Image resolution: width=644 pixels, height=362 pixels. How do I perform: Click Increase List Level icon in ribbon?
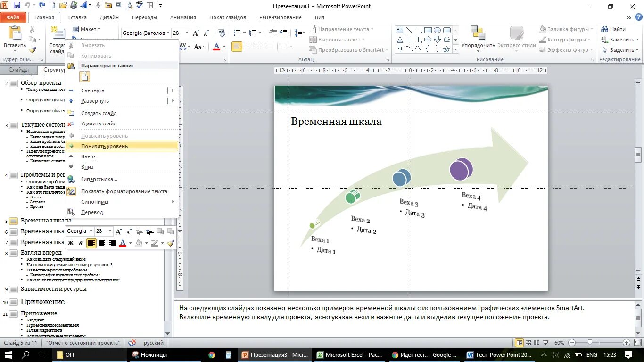284,33
